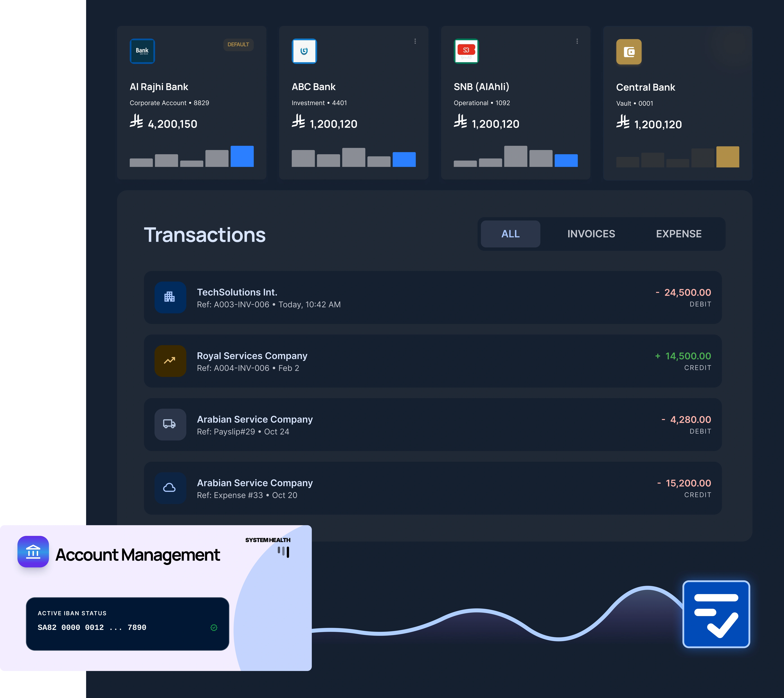Click the ABC Bank logo icon

[304, 51]
